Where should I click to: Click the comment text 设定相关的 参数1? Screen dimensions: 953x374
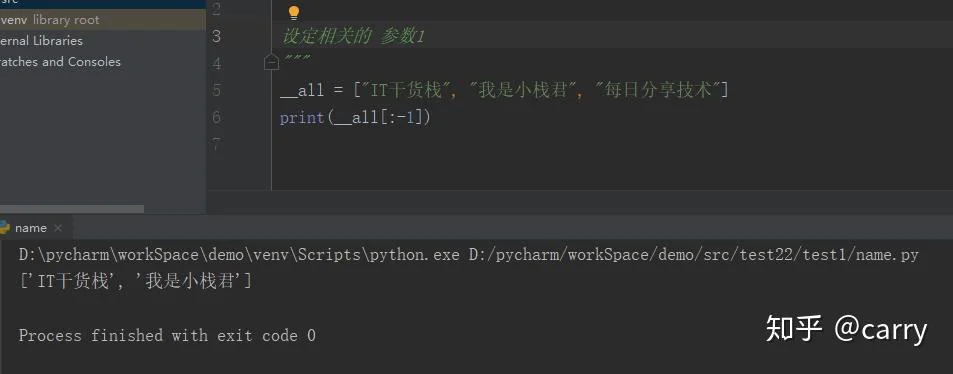click(x=353, y=36)
